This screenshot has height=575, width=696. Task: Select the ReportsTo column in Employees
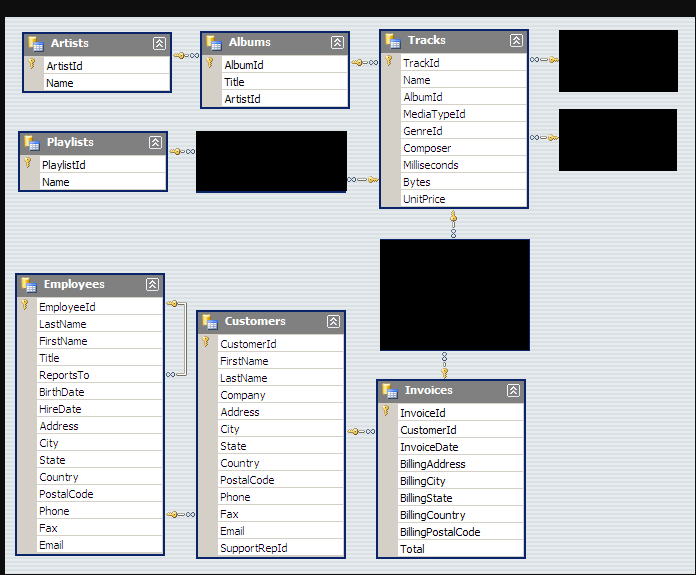pyautogui.click(x=64, y=375)
